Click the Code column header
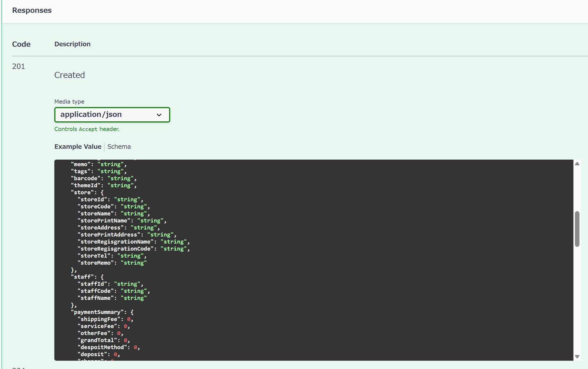Viewport: 588px width, 369px height. pyautogui.click(x=21, y=44)
